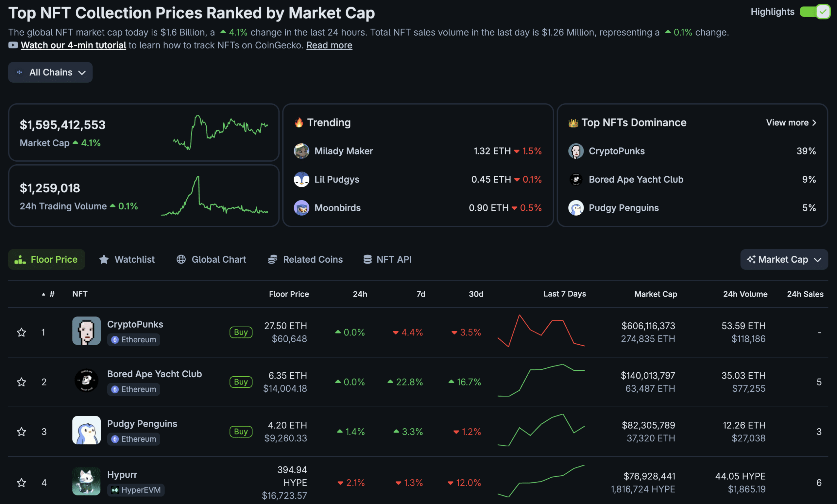Click Ethereum tag under Bored Ape Yacht Club

click(x=133, y=389)
